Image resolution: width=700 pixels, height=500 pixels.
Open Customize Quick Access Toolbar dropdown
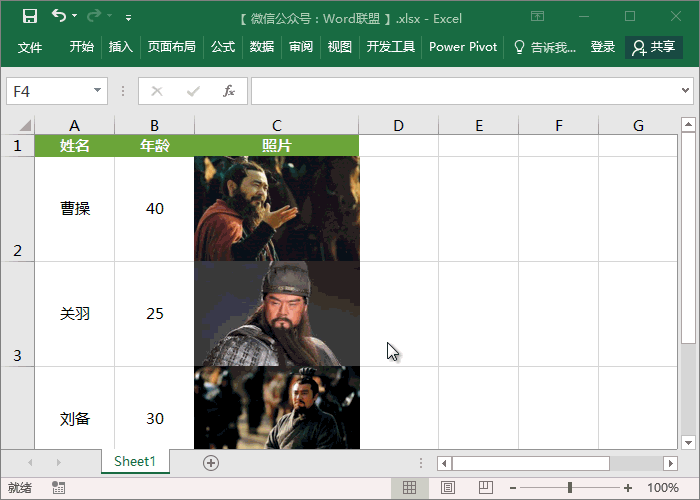(128, 18)
